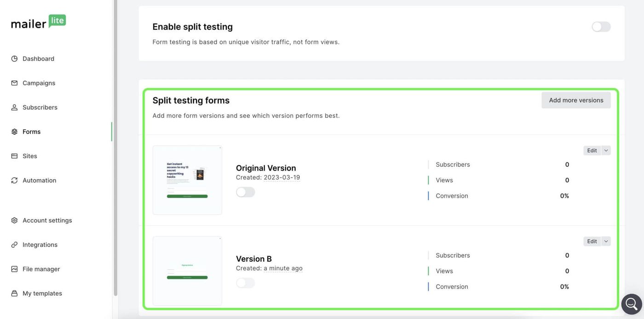The width and height of the screenshot is (644, 319).
Task: Click Edit for Original Version
Action: tap(592, 151)
